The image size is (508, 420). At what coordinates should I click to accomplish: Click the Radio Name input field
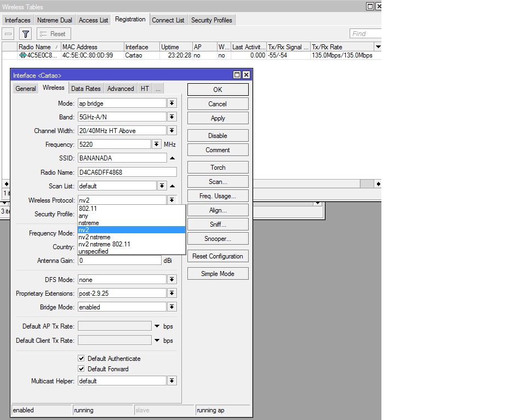point(127,172)
